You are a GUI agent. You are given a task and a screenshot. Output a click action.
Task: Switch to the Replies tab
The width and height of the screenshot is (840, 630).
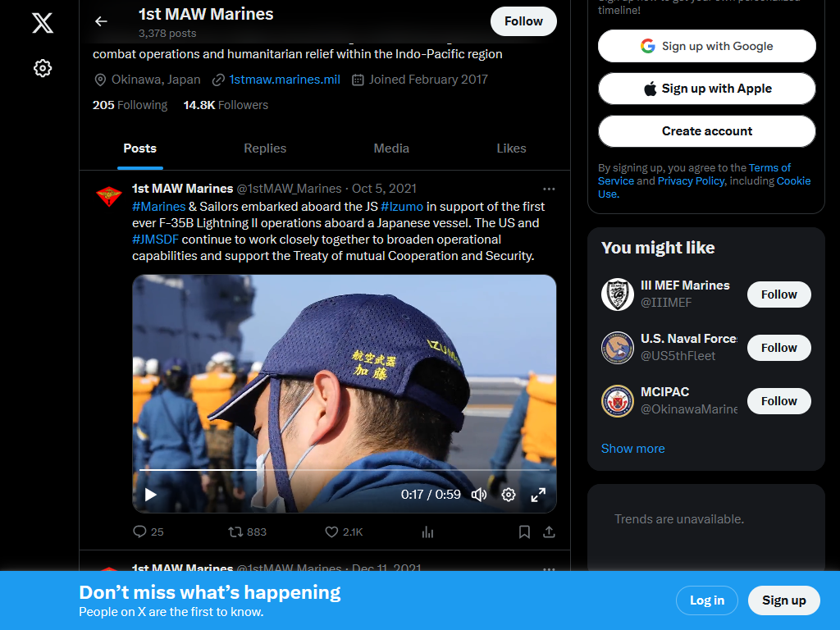click(265, 148)
